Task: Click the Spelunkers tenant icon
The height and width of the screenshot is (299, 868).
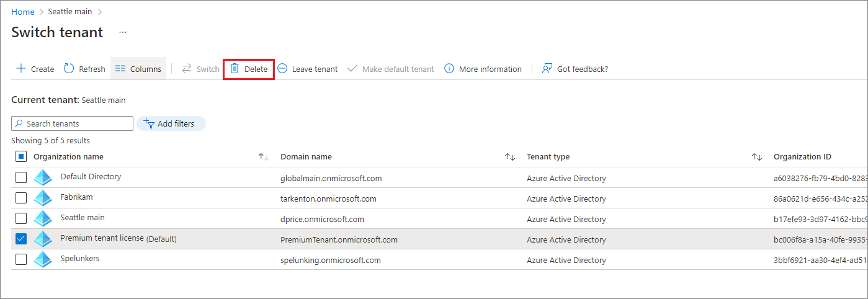Action: [43, 259]
